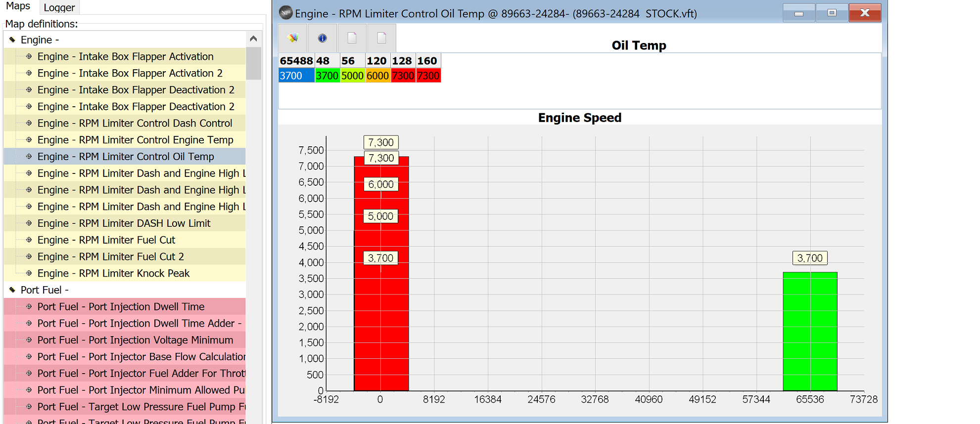
Task: Select the orange 6000 table cell
Action: pos(378,76)
